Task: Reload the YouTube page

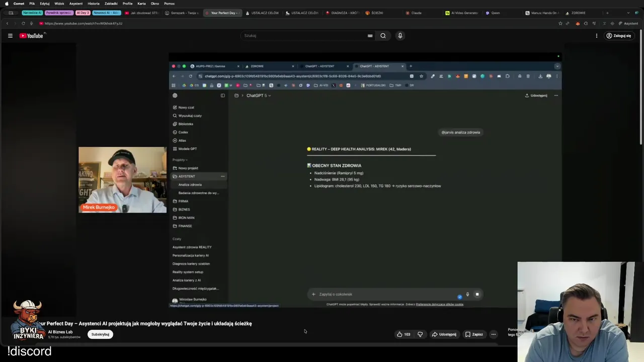Action: pyautogui.click(x=23, y=23)
